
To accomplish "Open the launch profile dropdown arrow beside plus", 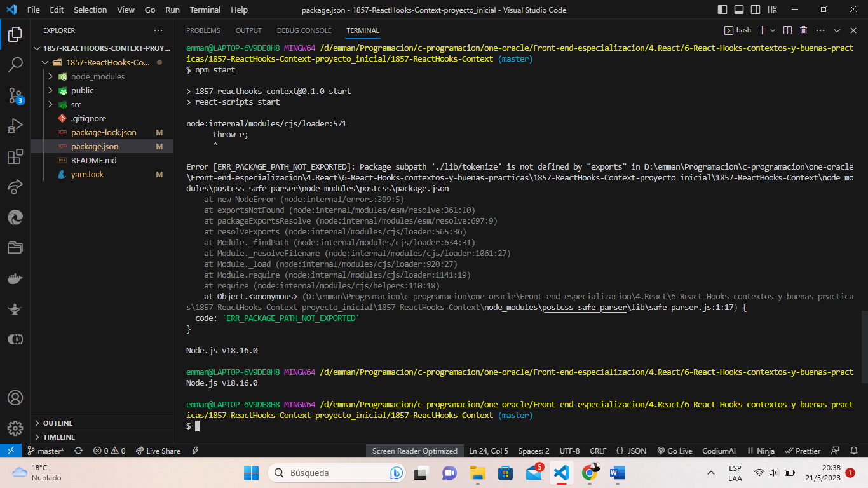I will click(x=773, y=30).
